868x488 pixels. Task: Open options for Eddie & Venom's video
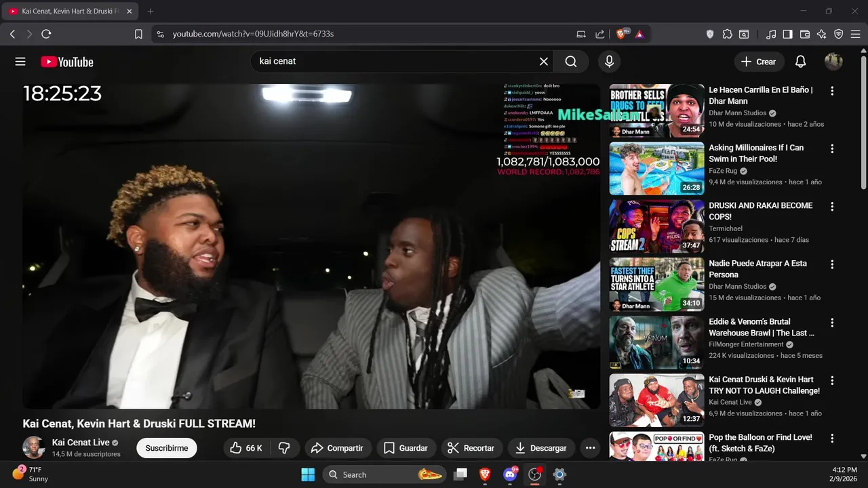tap(832, 323)
